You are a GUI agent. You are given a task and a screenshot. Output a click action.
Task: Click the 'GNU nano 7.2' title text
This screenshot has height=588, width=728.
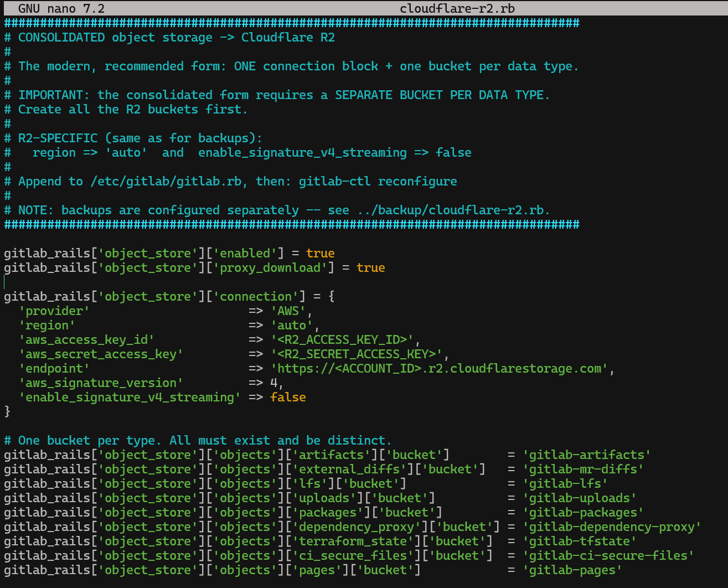click(61, 8)
